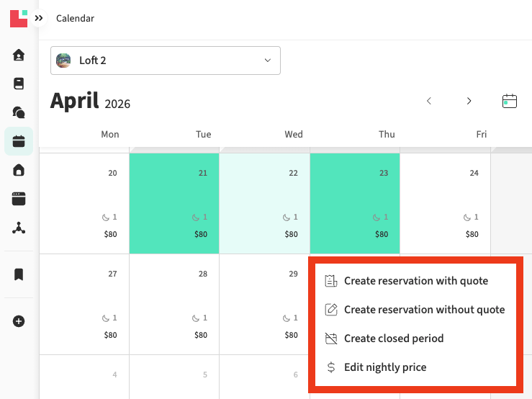Image resolution: width=532 pixels, height=399 pixels.
Task: Open the home dashboard sidebar icon
Action: coord(19,55)
